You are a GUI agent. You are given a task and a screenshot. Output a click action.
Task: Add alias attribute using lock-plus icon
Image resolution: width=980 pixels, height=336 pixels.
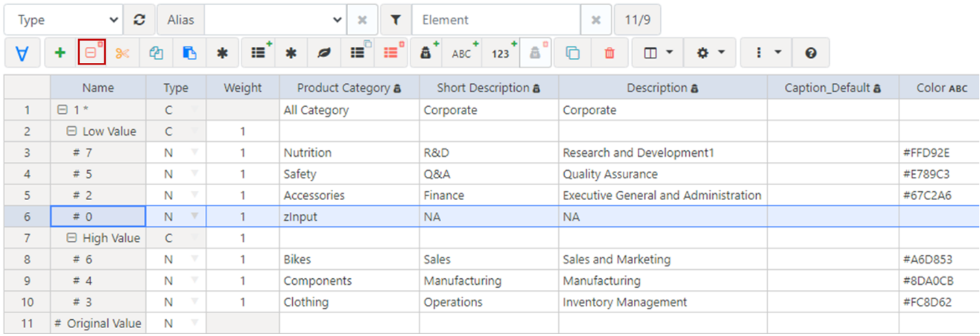pos(426,53)
